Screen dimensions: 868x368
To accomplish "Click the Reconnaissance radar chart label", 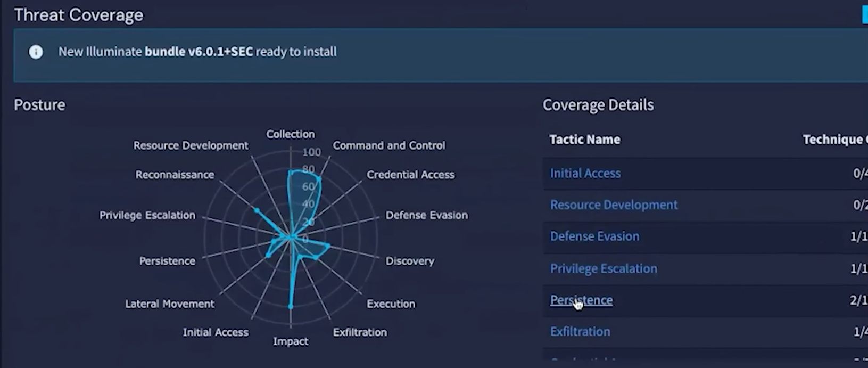I will click(175, 175).
